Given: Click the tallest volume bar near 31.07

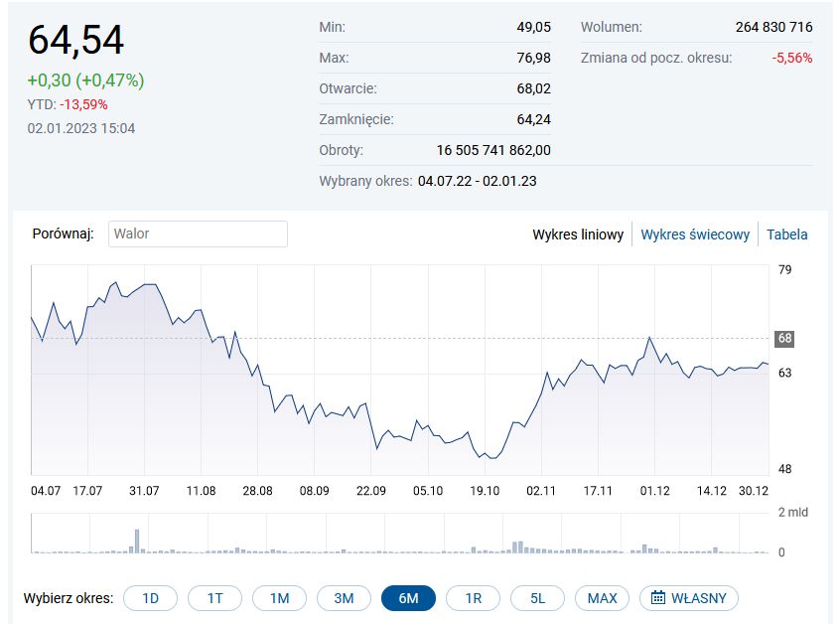Looking at the screenshot, I should pyautogui.click(x=137, y=540).
